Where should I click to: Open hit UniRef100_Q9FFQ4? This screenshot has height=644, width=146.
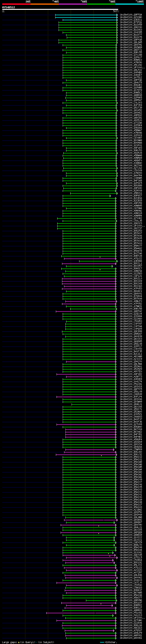(x=131, y=15)
